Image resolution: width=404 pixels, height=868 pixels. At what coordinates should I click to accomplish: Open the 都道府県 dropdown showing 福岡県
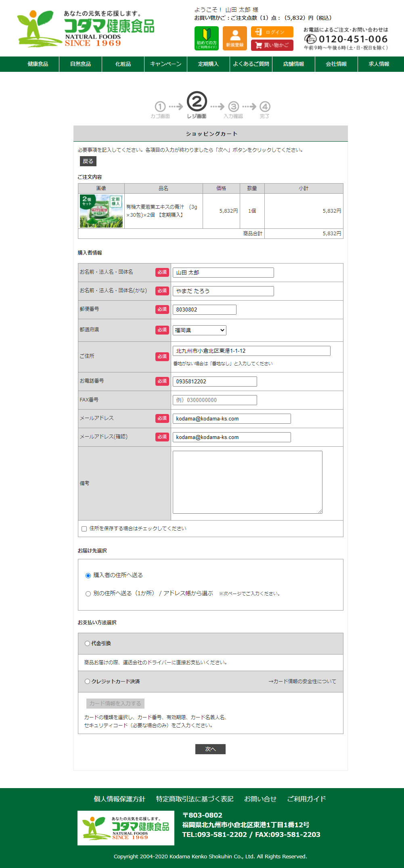199,330
